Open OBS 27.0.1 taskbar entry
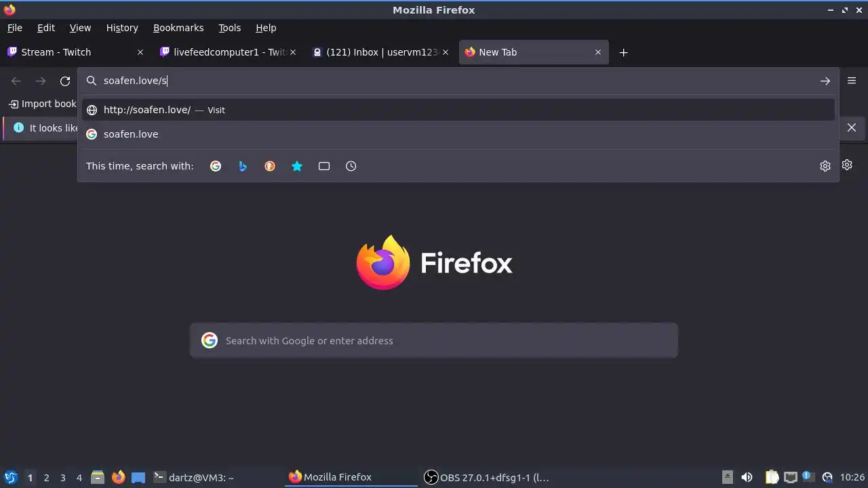The height and width of the screenshot is (488, 868). click(487, 477)
